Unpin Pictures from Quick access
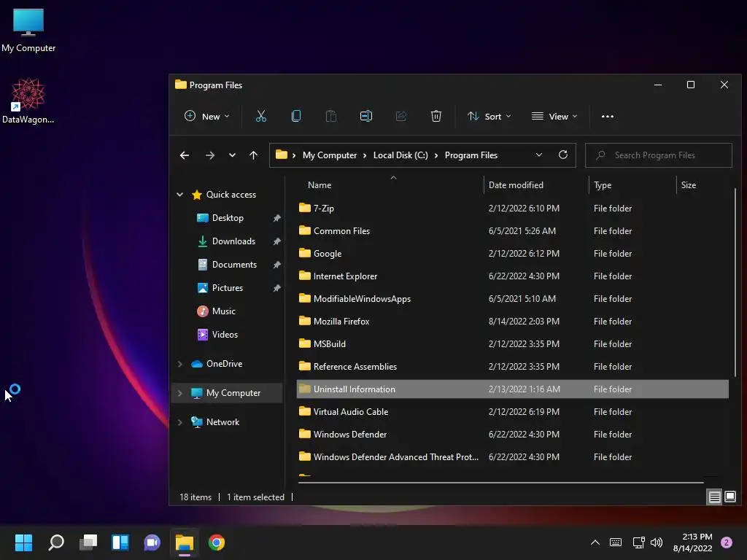Image resolution: width=747 pixels, height=560 pixels. pyautogui.click(x=276, y=288)
